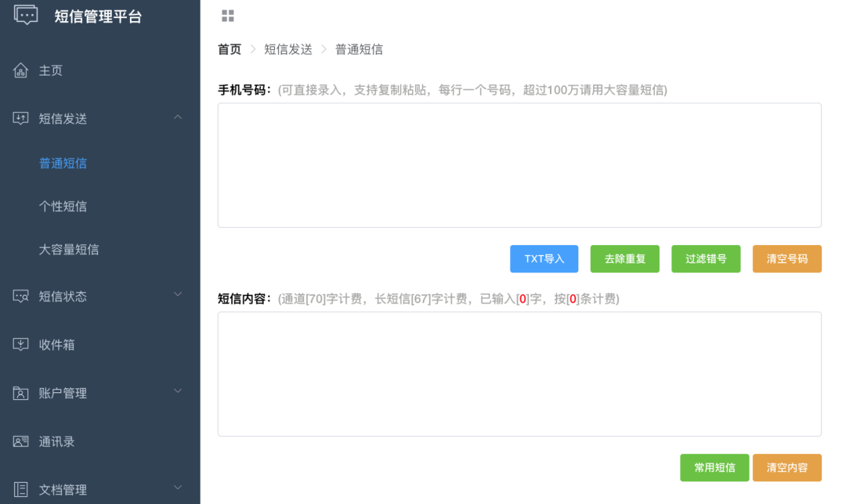Click the 清空内容 button
This screenshot has height=504, width=846.
787,467
